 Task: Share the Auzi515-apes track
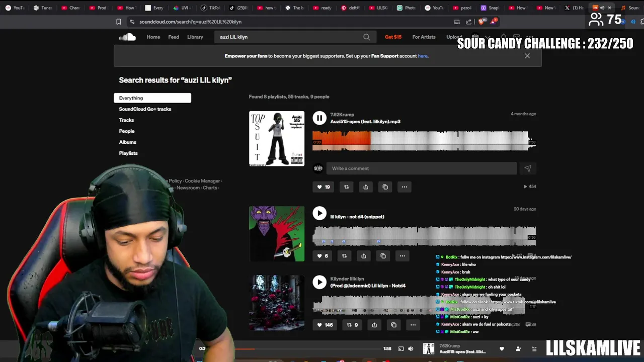pyautogui.click(x=366, y=187)
